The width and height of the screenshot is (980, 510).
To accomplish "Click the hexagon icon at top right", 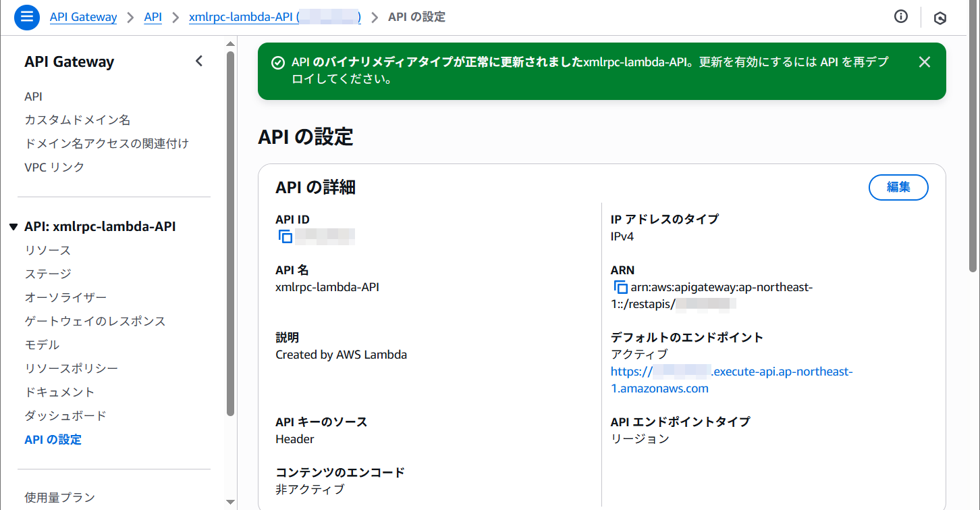I will point(940,18).
